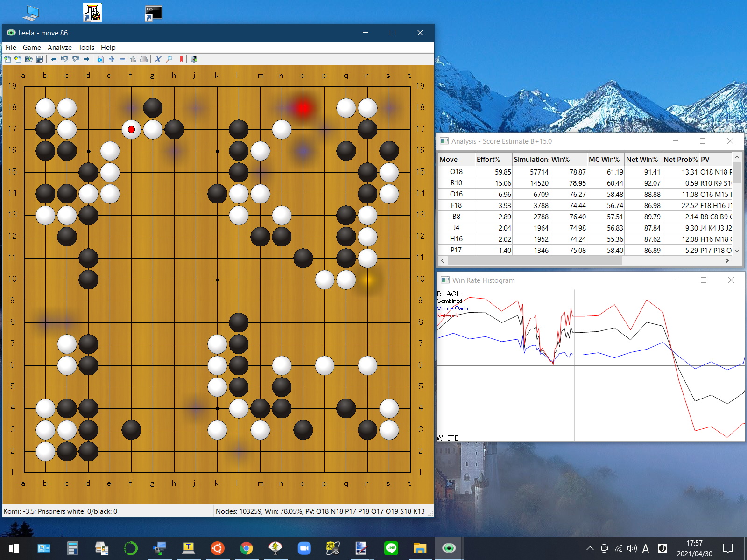Open a game file via folder icon

29,59
